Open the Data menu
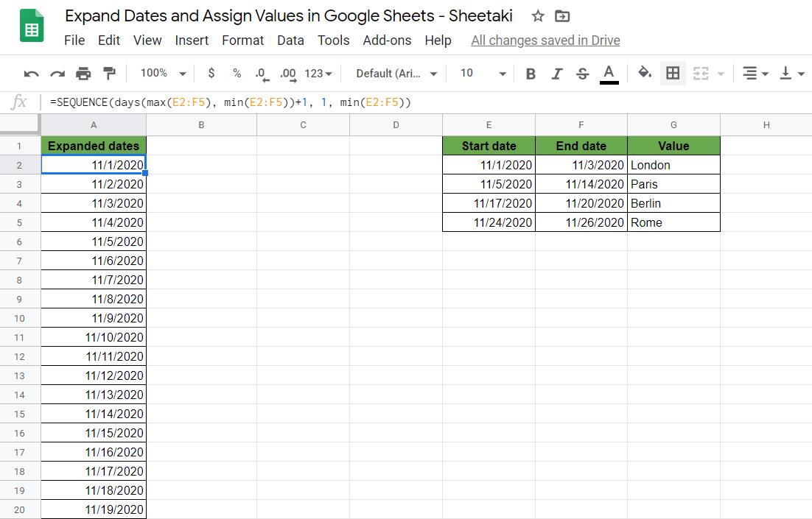 click(290, 40)
